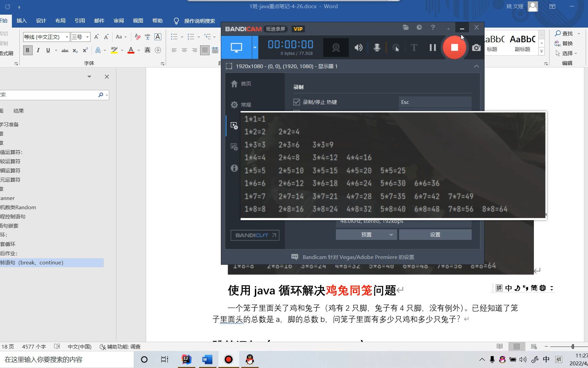Image resolution: width=588 pixels, height=368 pixels.
Task: Open Bandicam about info sidebar icon
Action: 234,168
